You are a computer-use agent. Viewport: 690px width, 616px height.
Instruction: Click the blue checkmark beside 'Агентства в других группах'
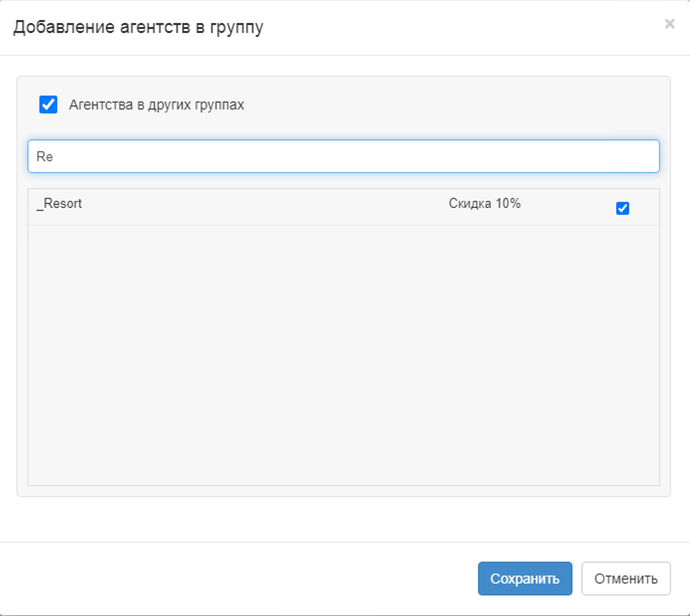point(48,105)
